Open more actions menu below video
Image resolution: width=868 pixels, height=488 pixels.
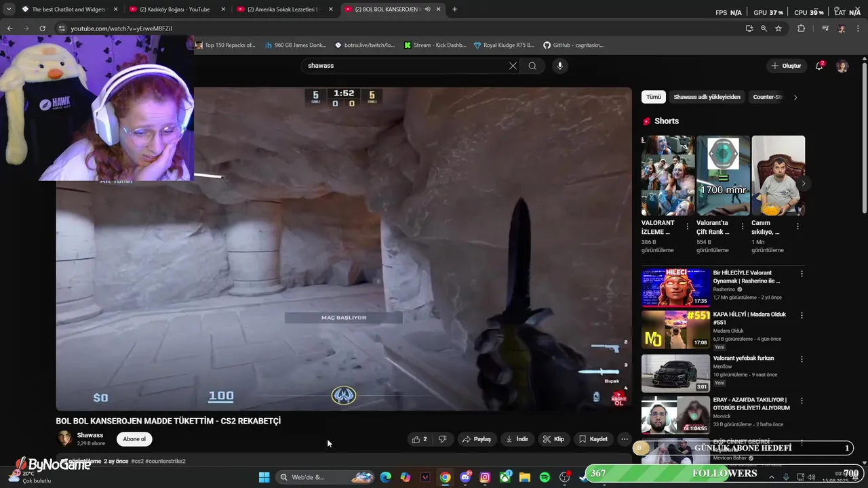click(x=624, y=439)
